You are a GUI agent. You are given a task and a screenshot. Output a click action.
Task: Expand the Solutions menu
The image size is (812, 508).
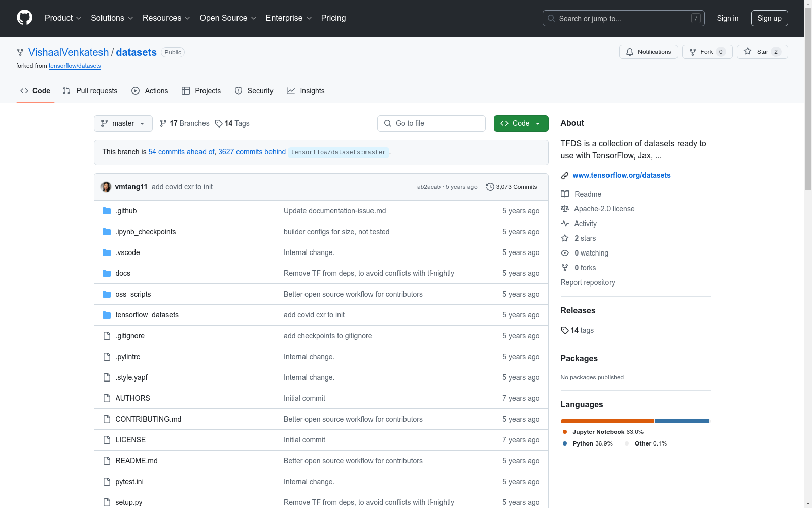point(112,18)
